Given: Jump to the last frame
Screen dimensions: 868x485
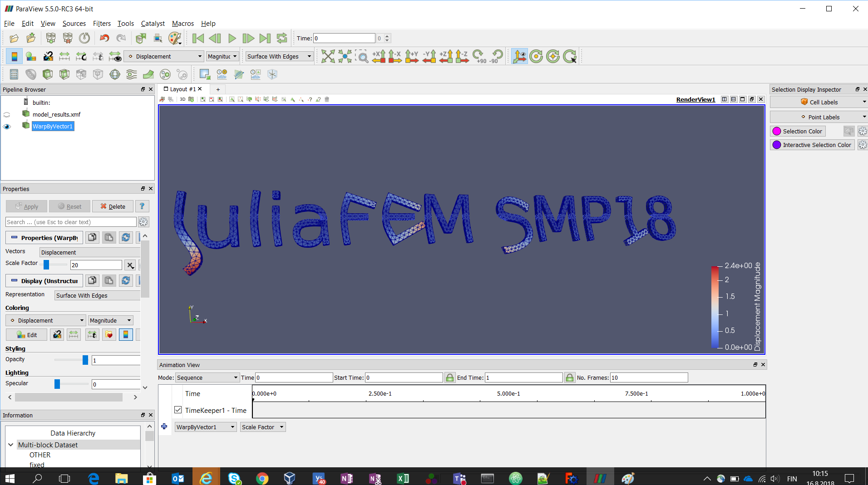Looking at the screenshot, I should (x=265, y=39).
